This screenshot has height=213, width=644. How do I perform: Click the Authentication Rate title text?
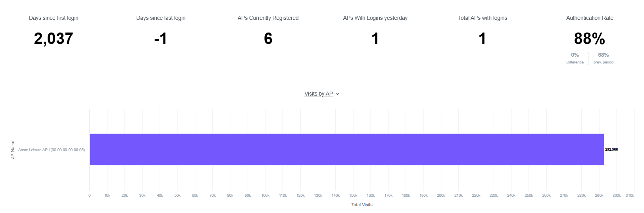coord(590,18)
